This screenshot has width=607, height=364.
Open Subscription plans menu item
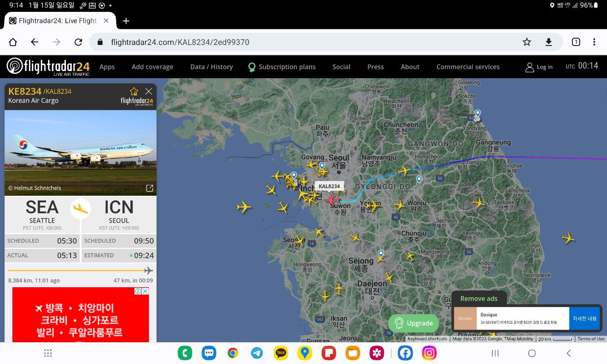[282, 67]
